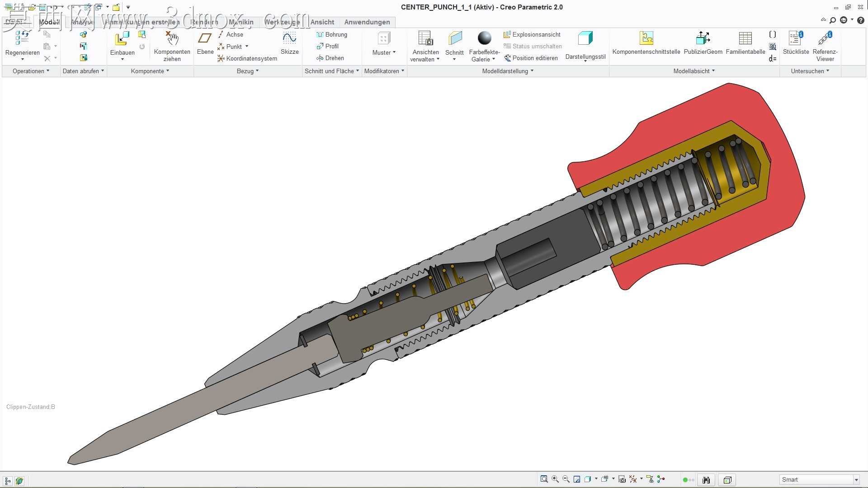Expand the Bezug group dropdown
868x488 pixels.
[248, 71]
